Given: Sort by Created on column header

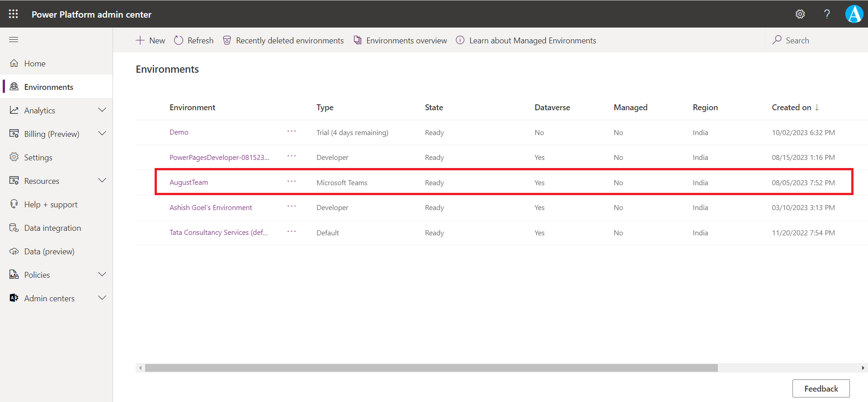Looking at the screenshot, I should coord(791,108).
